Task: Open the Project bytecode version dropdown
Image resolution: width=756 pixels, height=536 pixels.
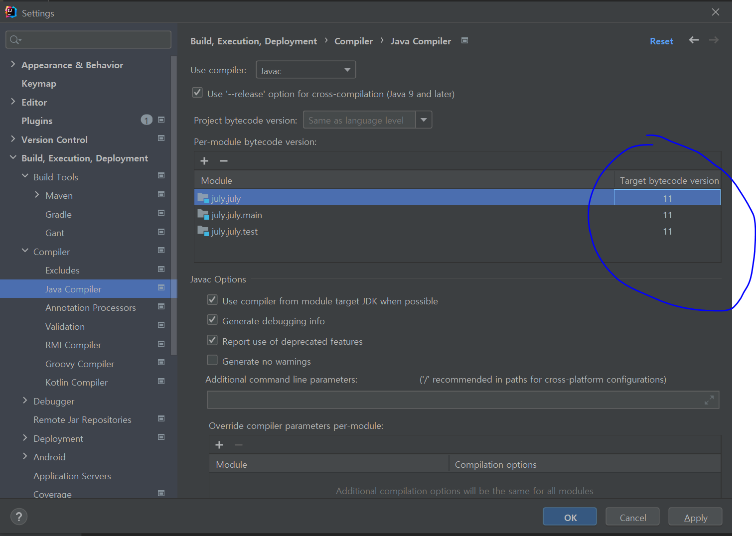Action: tap(424, 120)
